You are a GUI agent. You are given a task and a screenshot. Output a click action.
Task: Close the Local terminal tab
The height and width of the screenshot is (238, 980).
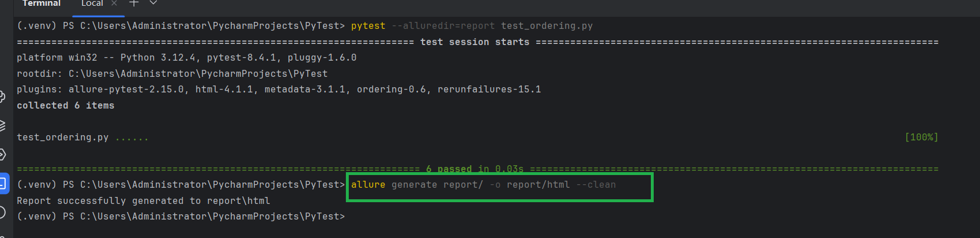(114, 3)
